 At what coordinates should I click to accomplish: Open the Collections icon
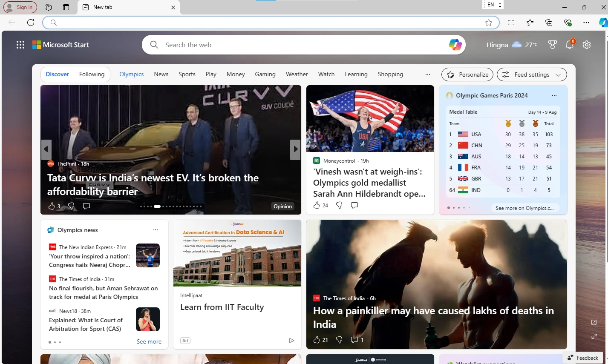[549, 23]
